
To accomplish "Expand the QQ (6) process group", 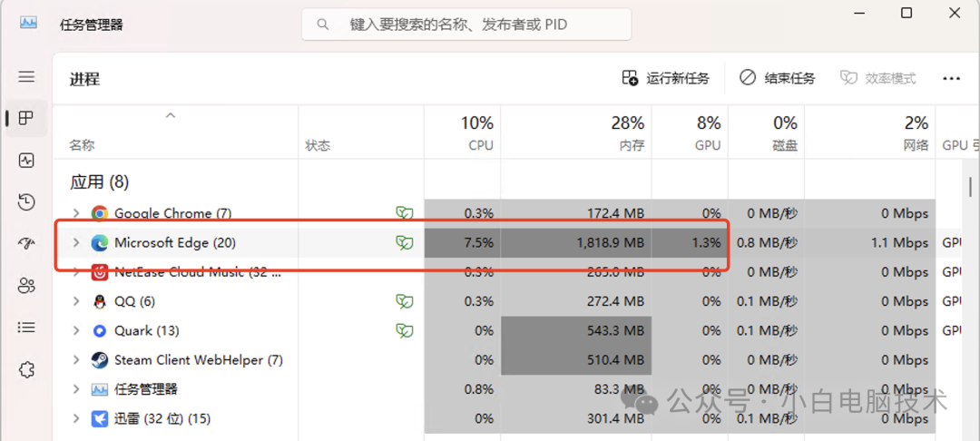I will pos(75,301).
